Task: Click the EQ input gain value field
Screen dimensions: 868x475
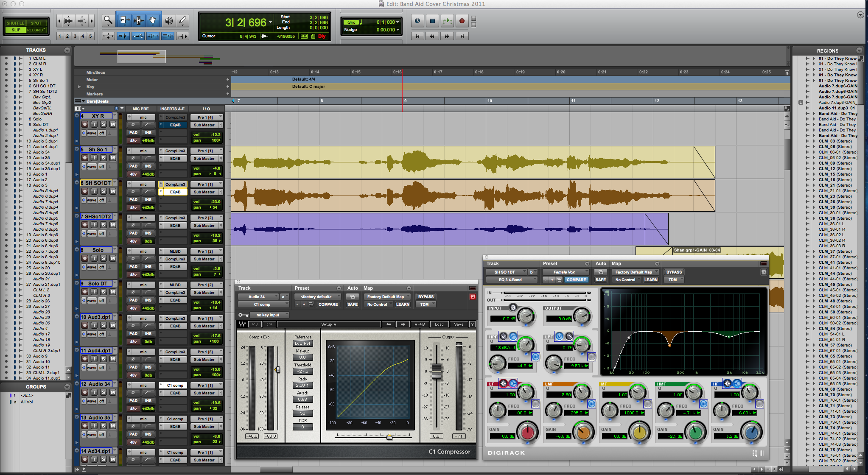Action: pos(503,319)
